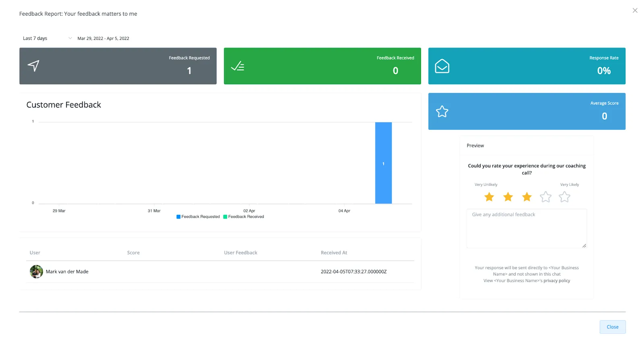The width and height of the screenshot is (644, 343).
Task: Click the Received At column header
Action: pos(334,253)
